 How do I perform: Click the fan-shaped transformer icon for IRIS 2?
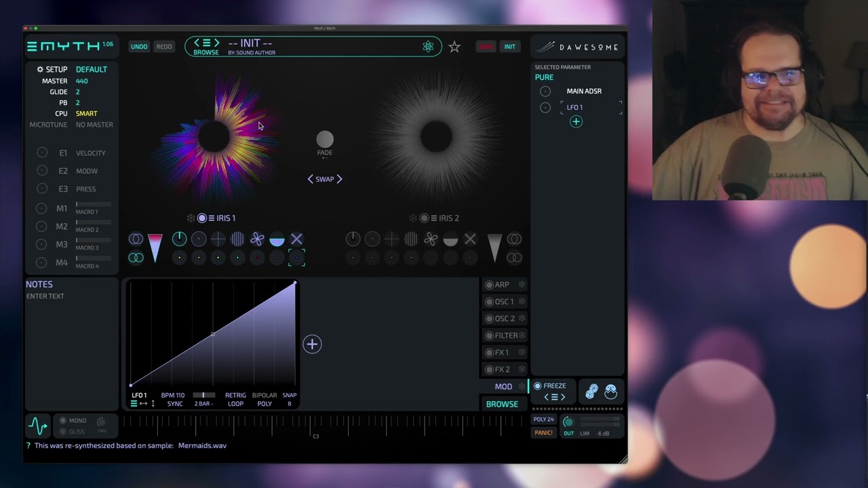431,239
